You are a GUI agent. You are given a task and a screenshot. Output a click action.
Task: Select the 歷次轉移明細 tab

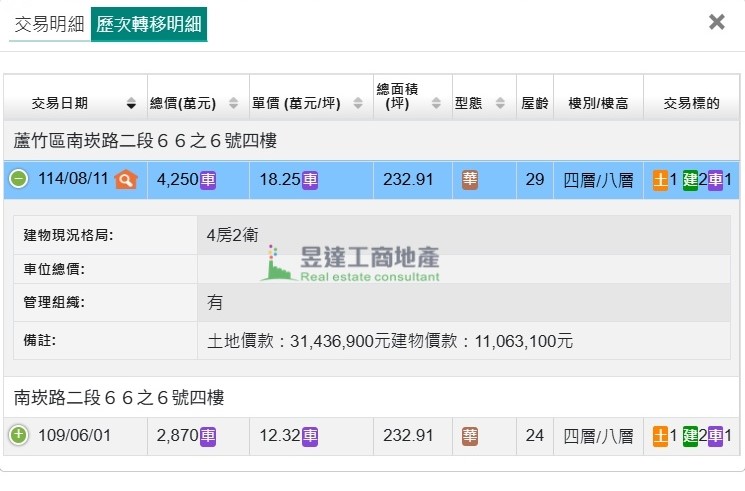click(x=148, y=24)
